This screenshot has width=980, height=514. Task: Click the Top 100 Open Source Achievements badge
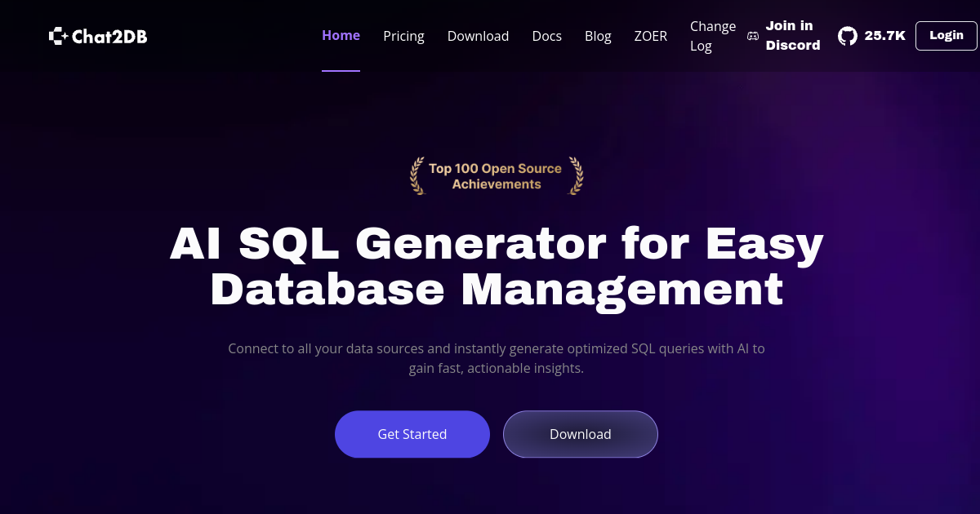497,176
